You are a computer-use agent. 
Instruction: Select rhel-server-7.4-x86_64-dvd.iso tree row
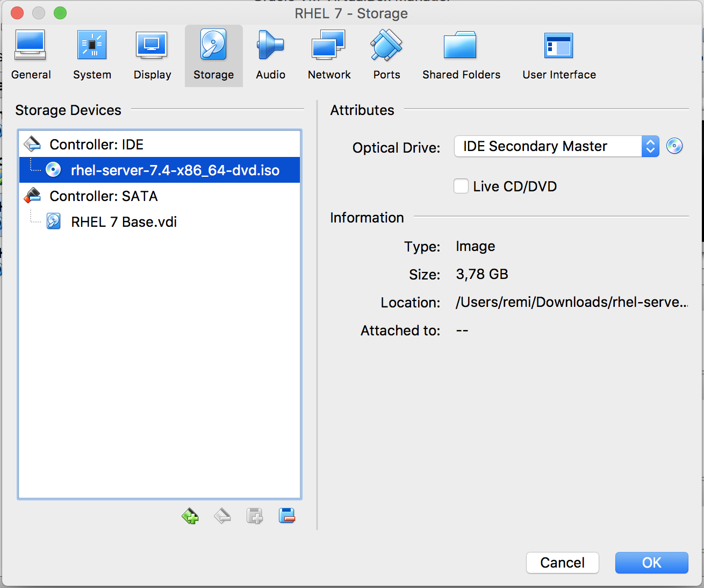160,170
